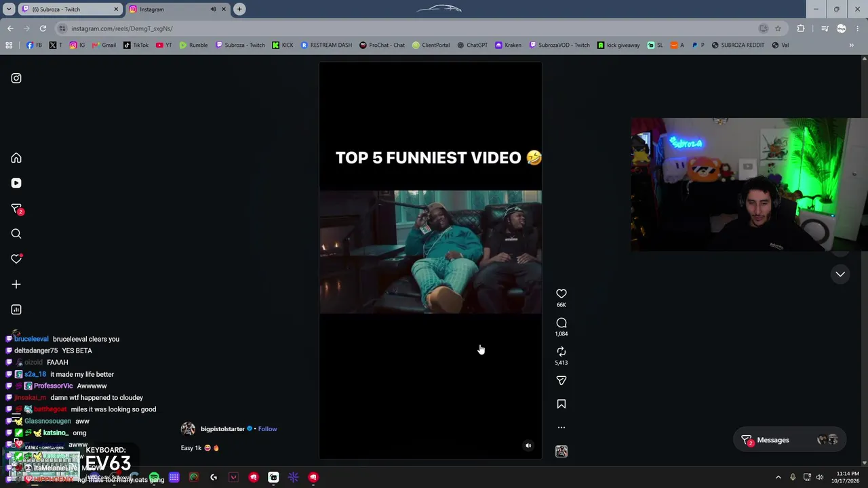This screenshot has width=868, height=488.
Task: Open notifications heart in the sidebar
Action: pyautogui.click(x=16, y=259)
